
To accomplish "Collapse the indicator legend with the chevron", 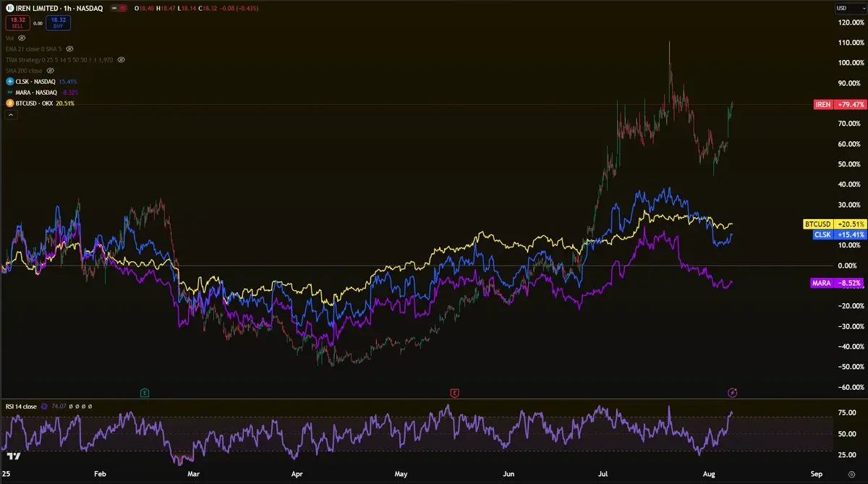I will [x=11, y=115].
